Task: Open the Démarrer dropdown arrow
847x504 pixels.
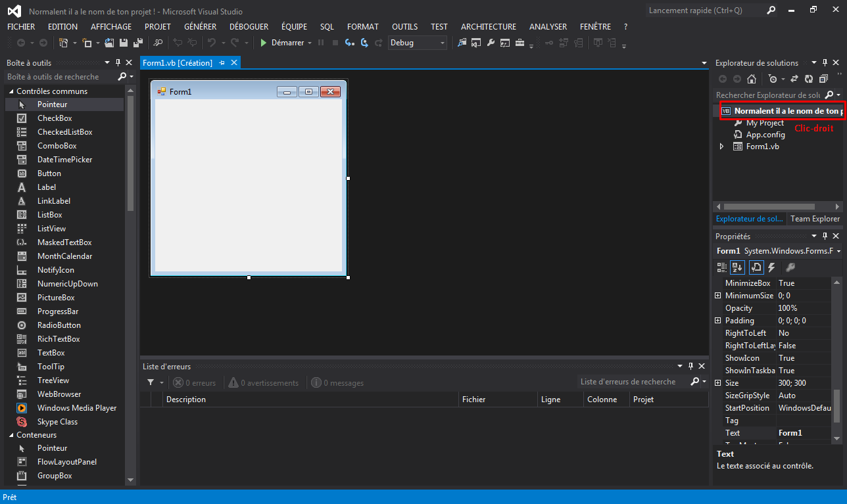Action: [310, 43]
